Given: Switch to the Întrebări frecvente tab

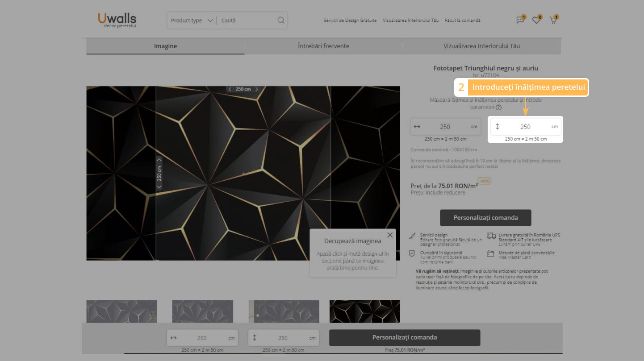Looking at the screenshot, I should point(323,46).
